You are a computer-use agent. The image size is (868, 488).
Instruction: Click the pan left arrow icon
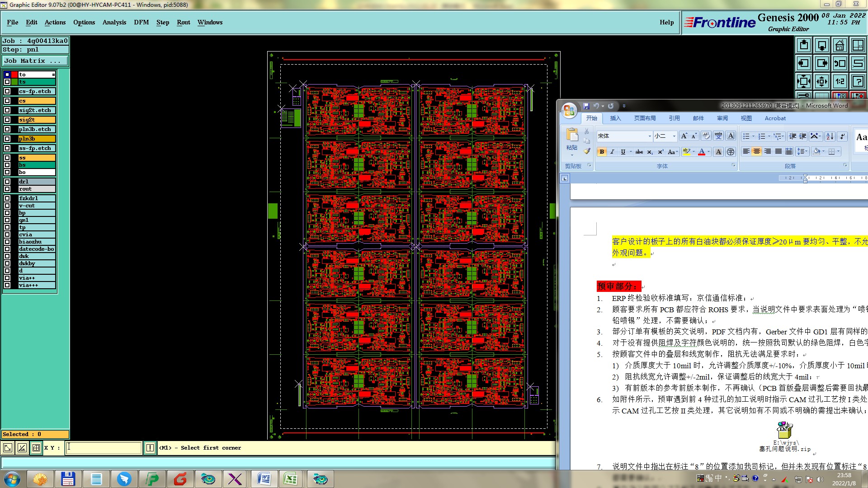(x=804, y=63)
